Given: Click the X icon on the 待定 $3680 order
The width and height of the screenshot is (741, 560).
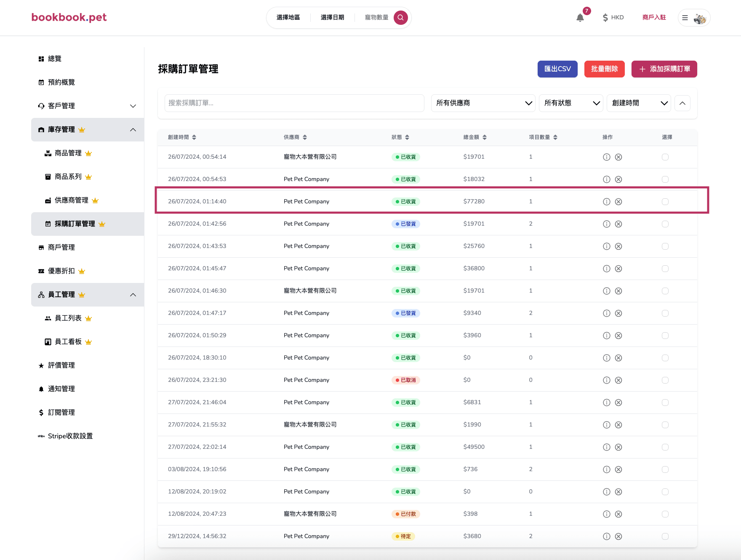Looking at the screenshot, I should tap(618, 536).
